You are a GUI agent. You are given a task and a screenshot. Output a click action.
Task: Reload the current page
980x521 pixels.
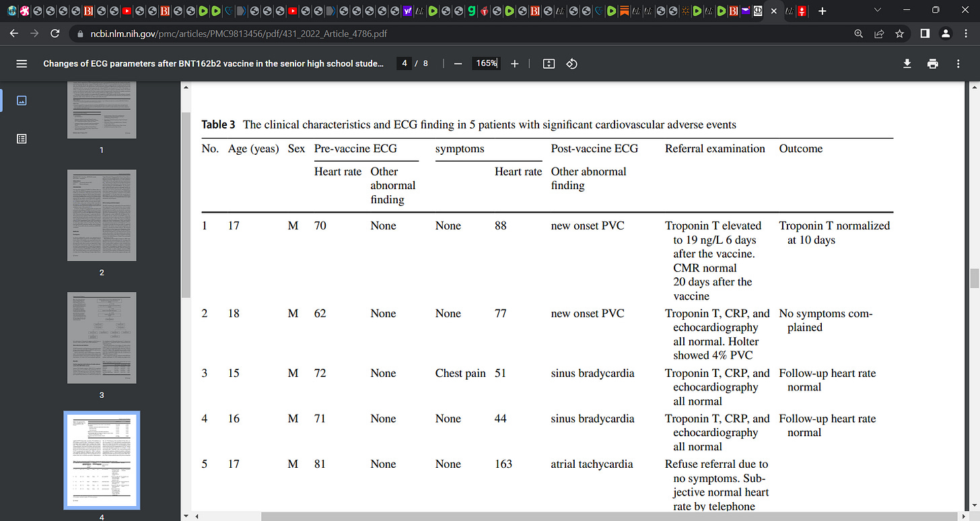click(x=57, y=34)
